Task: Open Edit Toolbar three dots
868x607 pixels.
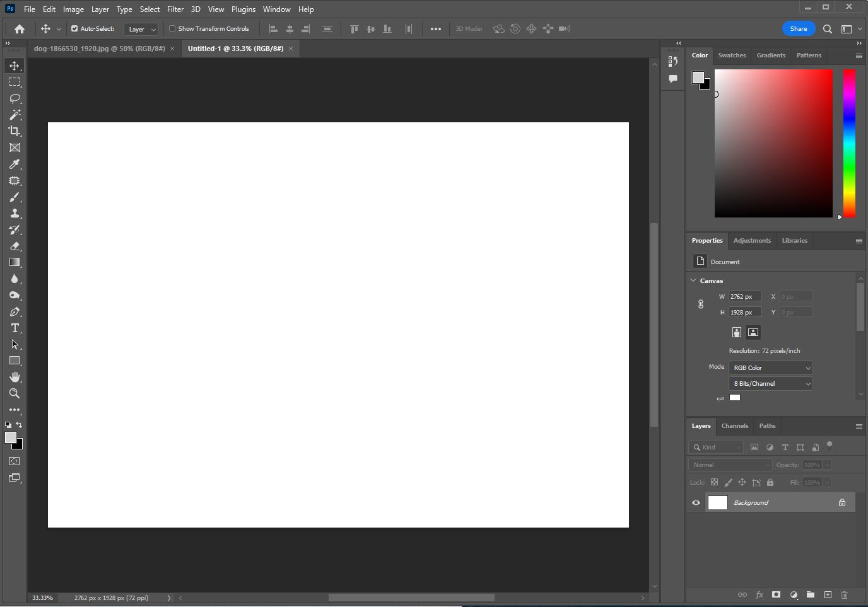Action: click(15, 410)
